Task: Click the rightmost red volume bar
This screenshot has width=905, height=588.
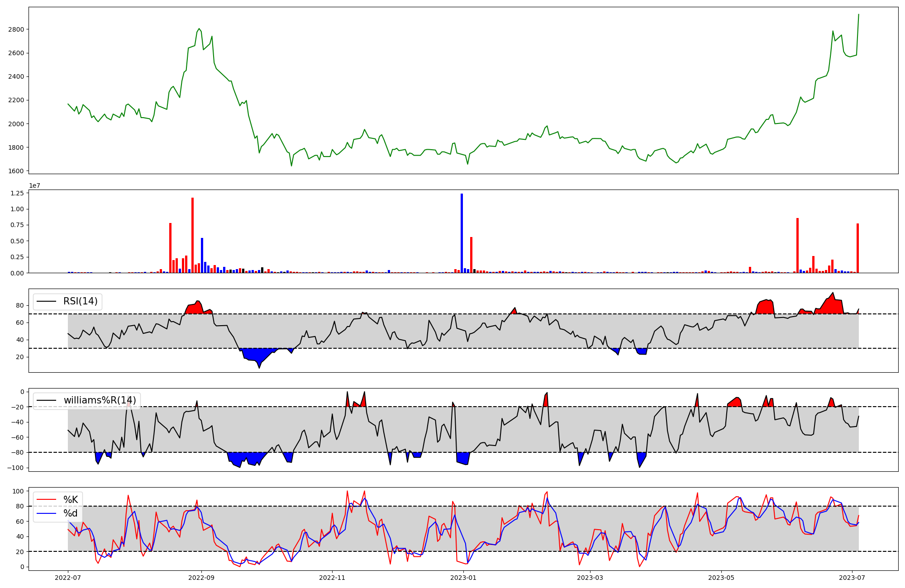Action: coord(857,248)
